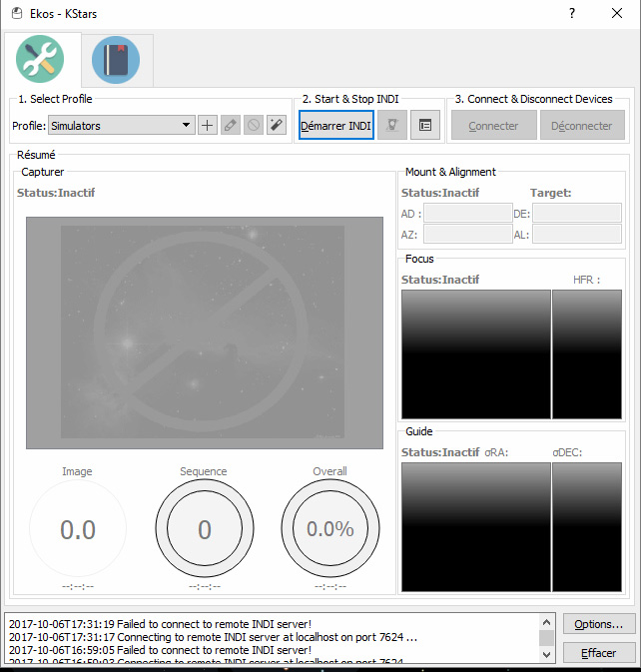
Task: Click the Démarrer INDI button
Action: click(336, 125)
